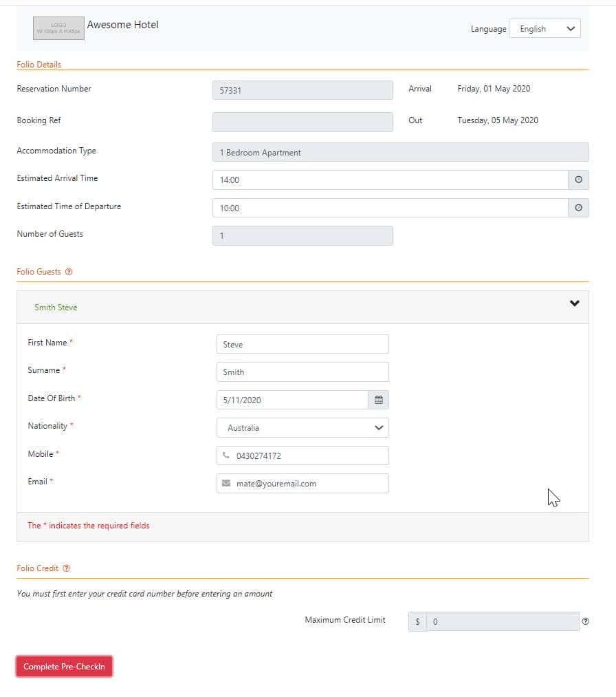616x697 pixels.
Task: Open the Date Of Birth calendar picker
Action: pyautogui.click(x=378, y=400)
